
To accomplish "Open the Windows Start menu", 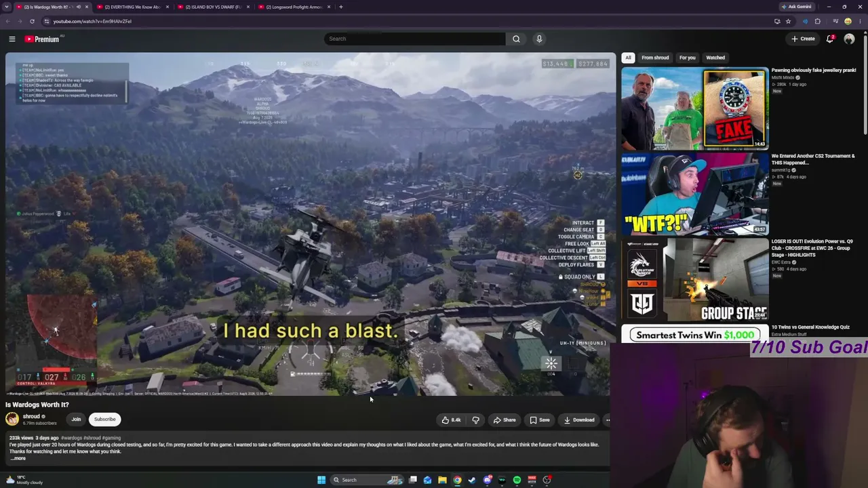I will (321, 480).
